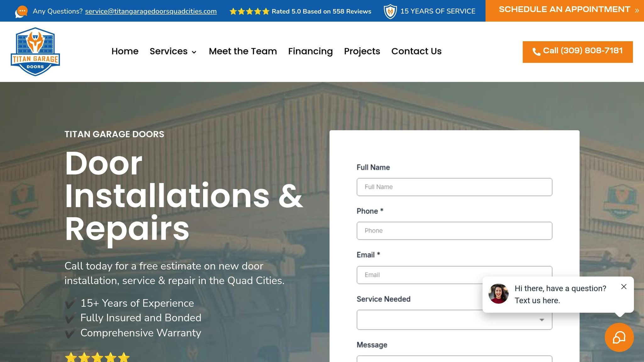Click the chat agent avatar photo

click(498, 294)
